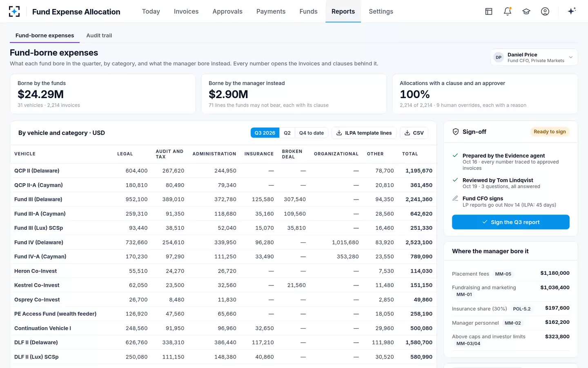Screen dimensions: 588x368
Task: Select the Fund-borne expenses tab
Action: click(x=45, y=36)
